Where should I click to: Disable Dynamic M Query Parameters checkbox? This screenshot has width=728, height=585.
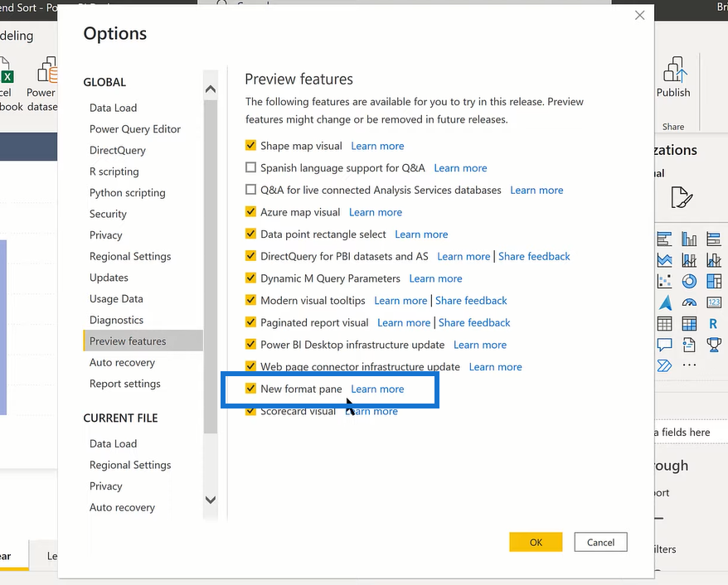(x=250, y=278)
